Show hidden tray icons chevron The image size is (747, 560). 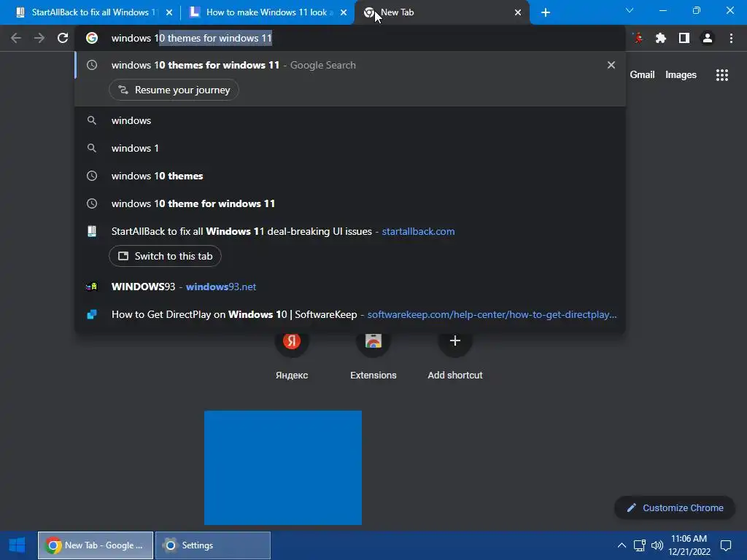coord(622,545)
